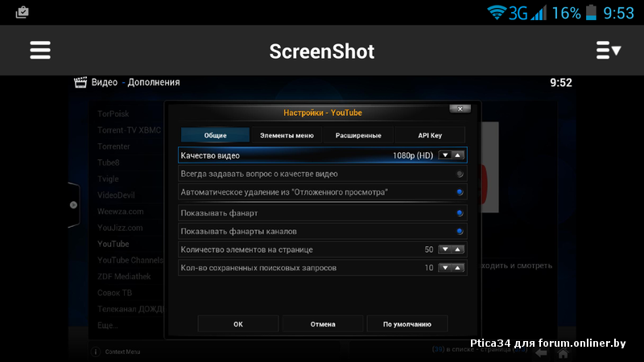Click the Видео breadcrumb text
The height and width of the screenshot is (362, 644).
pyautogui.click(x=105, y=82)
